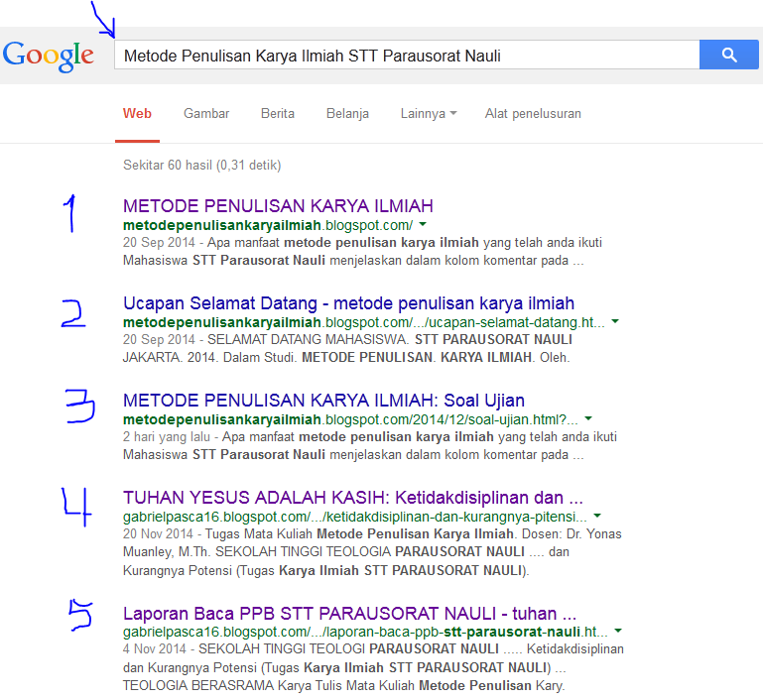Open result METODE PENULISAN KARYA ILMIAH
763x700 pixels.
(x=278, y=206)
